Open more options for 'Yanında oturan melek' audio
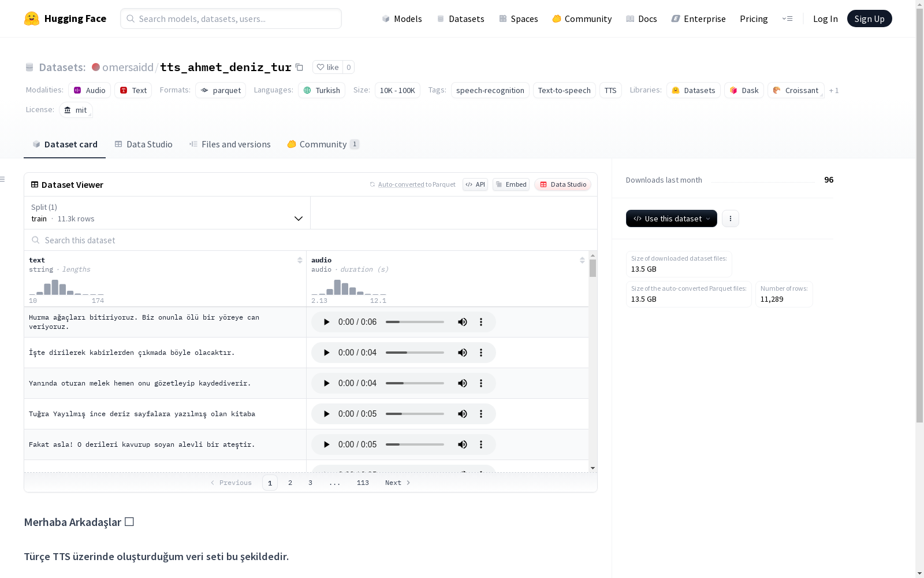Image resolution: width=924 pixels, height=578 pixels. pyautogui.click(x=481, y=383)
